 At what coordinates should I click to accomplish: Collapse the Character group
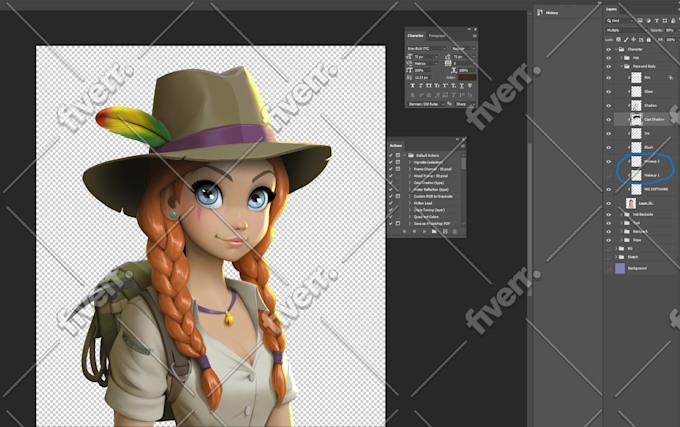[x=616, y=49]
